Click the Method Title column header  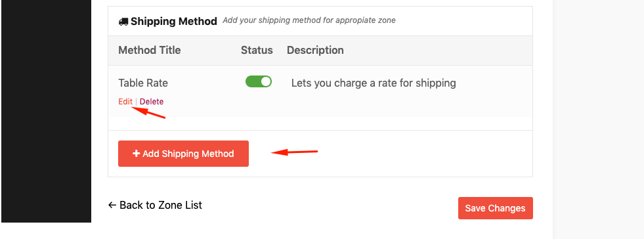click(150, 50)
